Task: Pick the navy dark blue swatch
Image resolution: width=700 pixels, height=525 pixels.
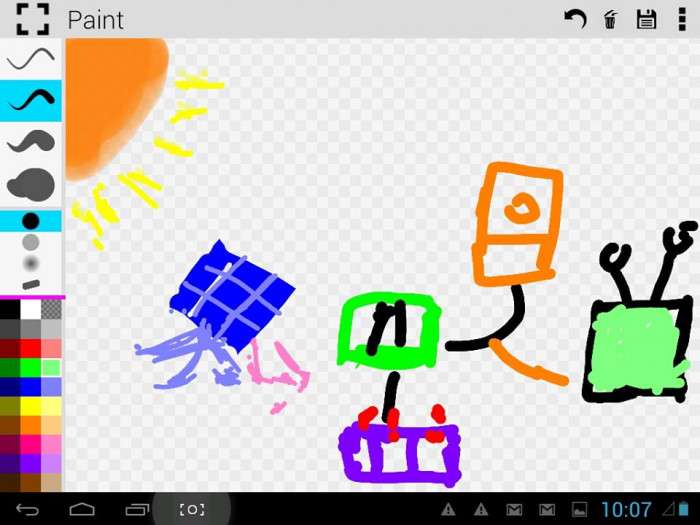Action: 10,387
